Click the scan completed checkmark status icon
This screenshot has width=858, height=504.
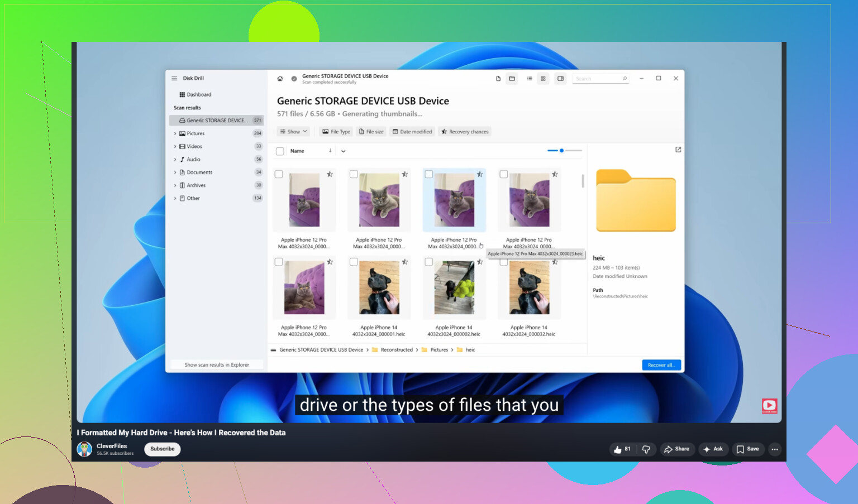click(294, 79)
